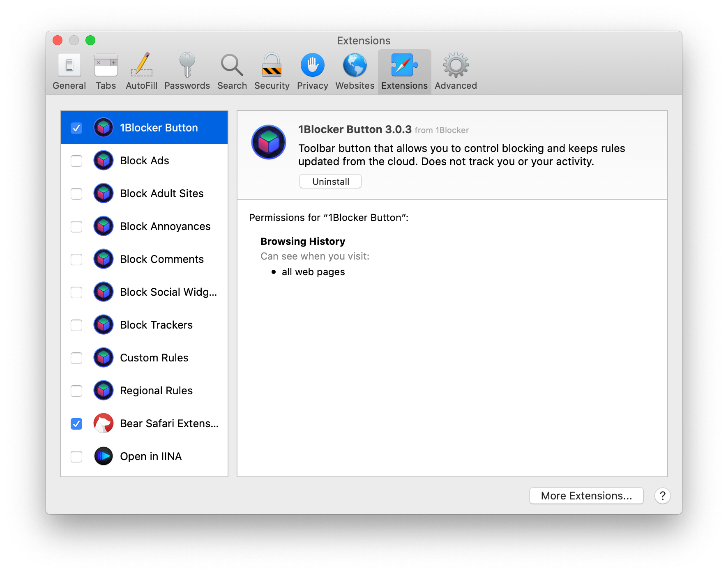Enable the Open in IINA checkbox
The image size is (728, 575).
point(76,456)
